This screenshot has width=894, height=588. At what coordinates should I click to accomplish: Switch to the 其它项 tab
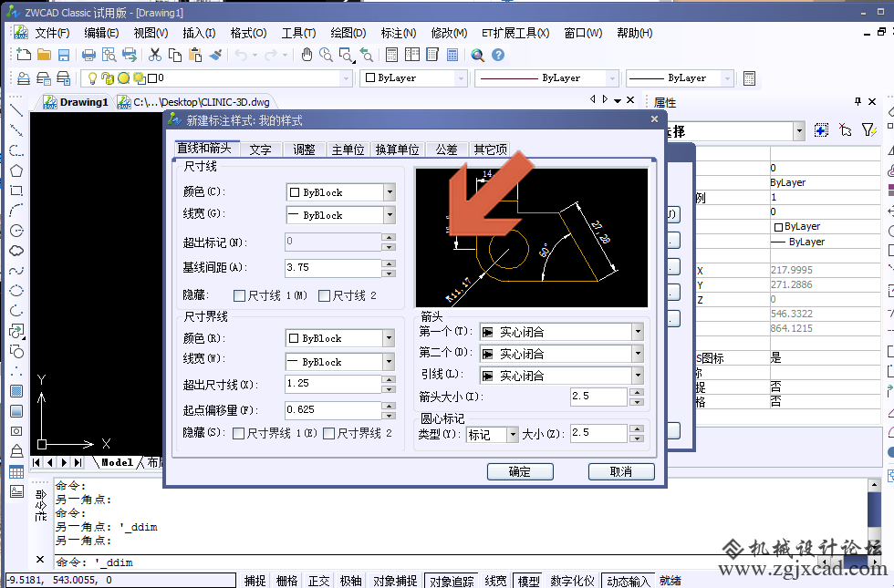tap(491, 150)
